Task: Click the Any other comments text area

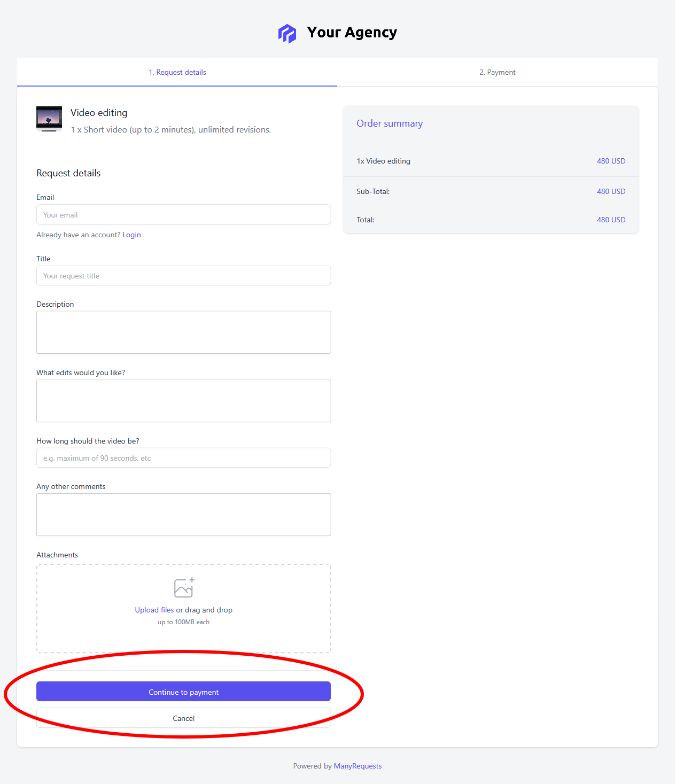Action: click(x=184, y=515)
